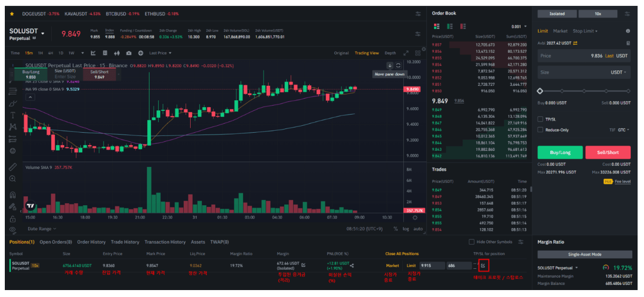Click the 10x leverage button

point(598,14)
